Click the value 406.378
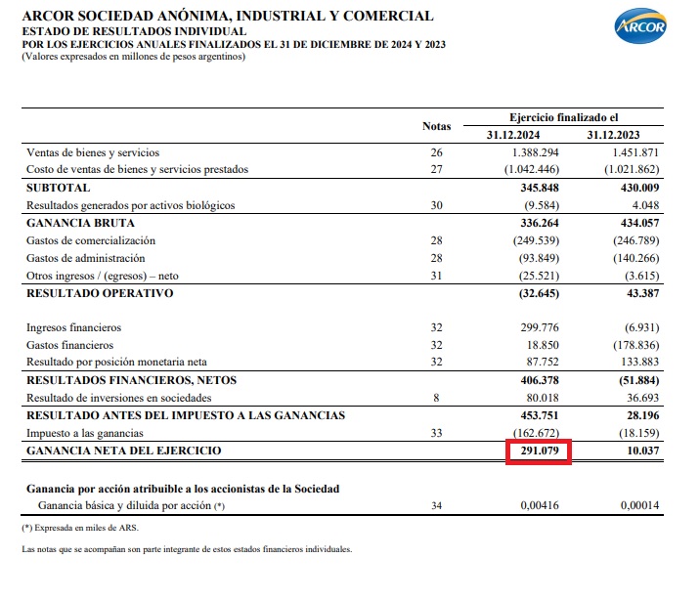This screenshot has height=601, width=700. point(540,380)
